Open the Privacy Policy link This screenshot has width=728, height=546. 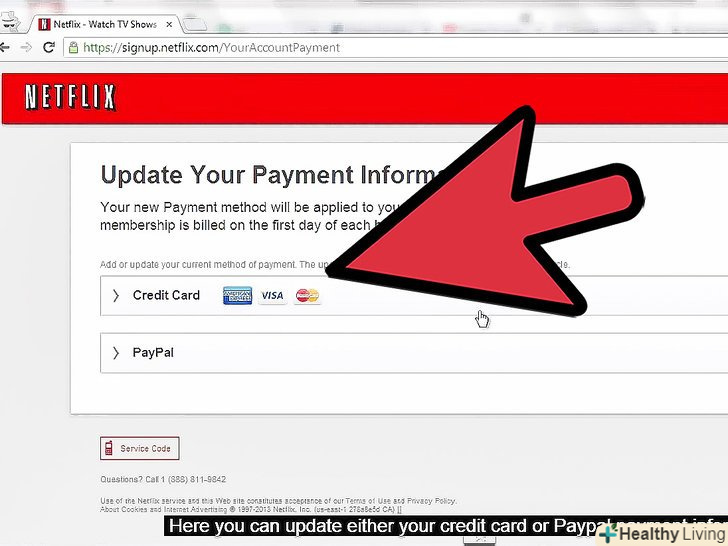[x=431, y=501]
